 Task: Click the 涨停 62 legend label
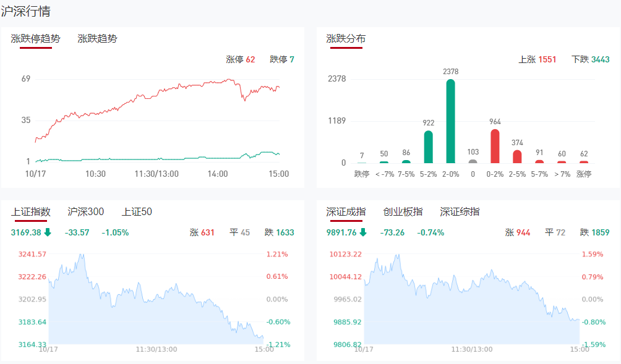(x=240, y=59)
